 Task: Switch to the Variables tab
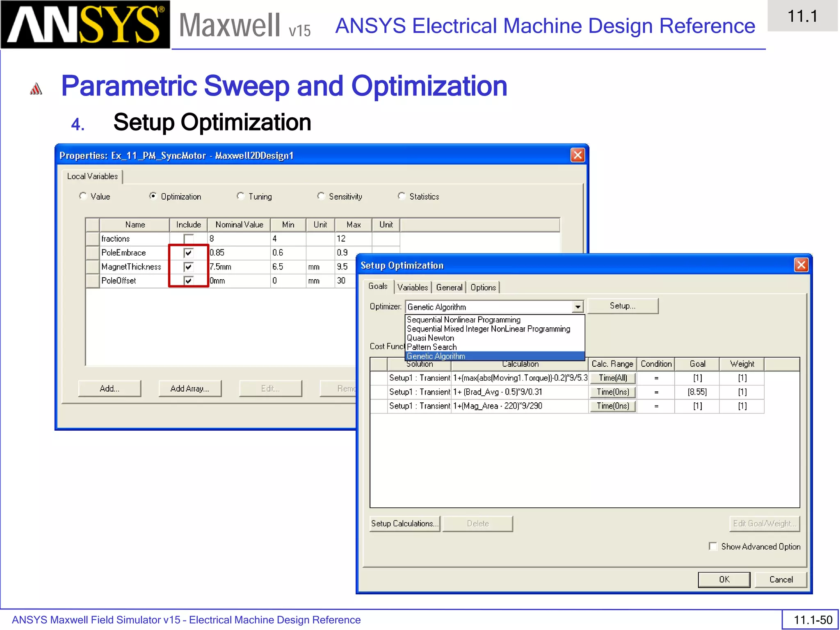(x=413, y=287)
